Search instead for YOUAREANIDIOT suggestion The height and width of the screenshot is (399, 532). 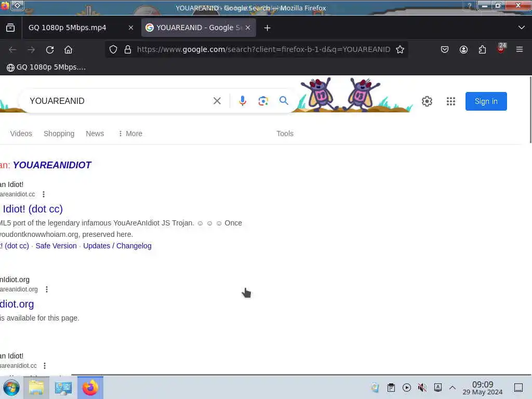(52, 165)
